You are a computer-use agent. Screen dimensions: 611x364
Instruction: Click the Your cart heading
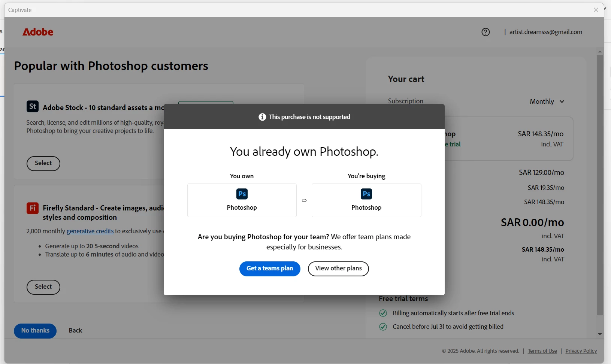click(x=406, y=79)
